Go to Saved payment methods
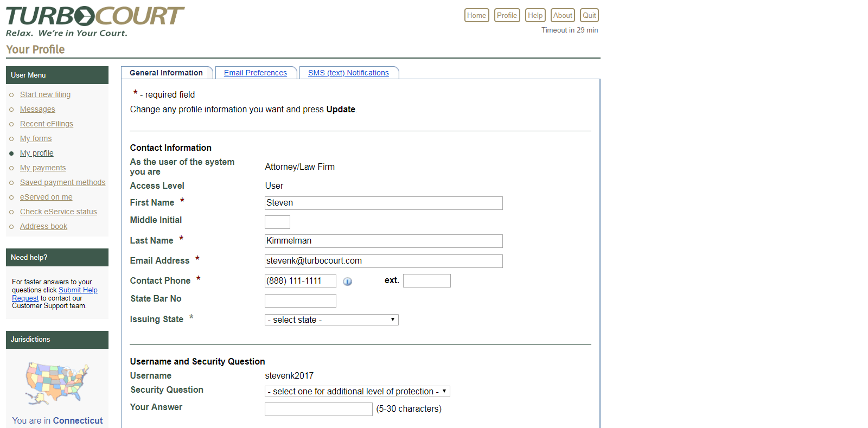 [x=62, y=182]
